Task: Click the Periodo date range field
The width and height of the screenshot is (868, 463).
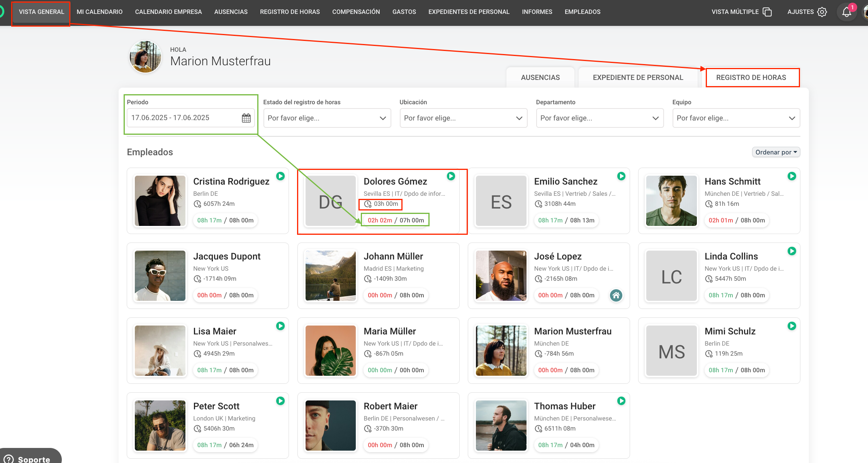Action: point(190,118)
